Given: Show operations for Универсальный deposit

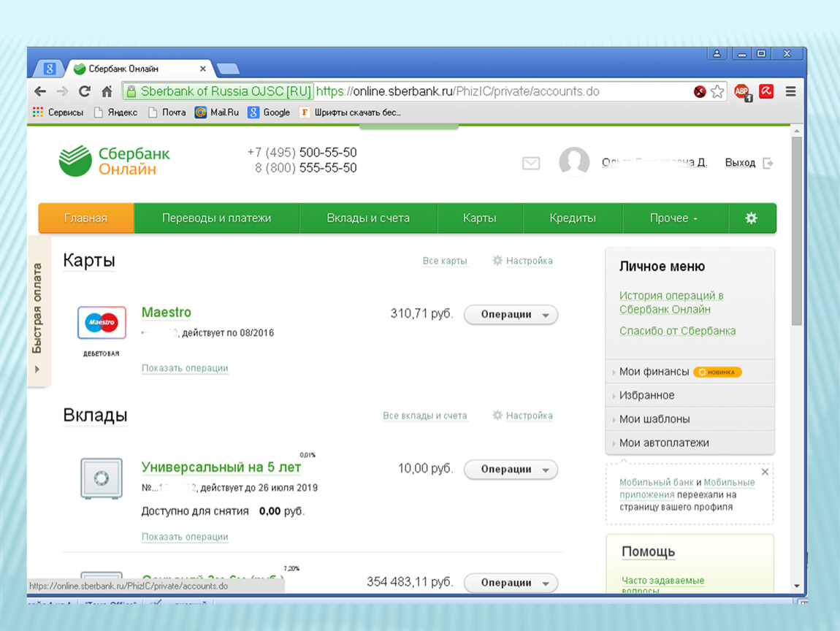Looking at the screenshot, I should point(185,537).
